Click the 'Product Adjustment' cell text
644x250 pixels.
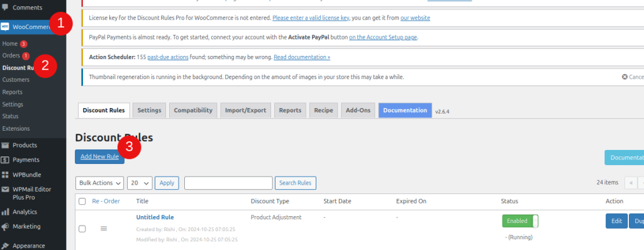click(x=276, y=217)
